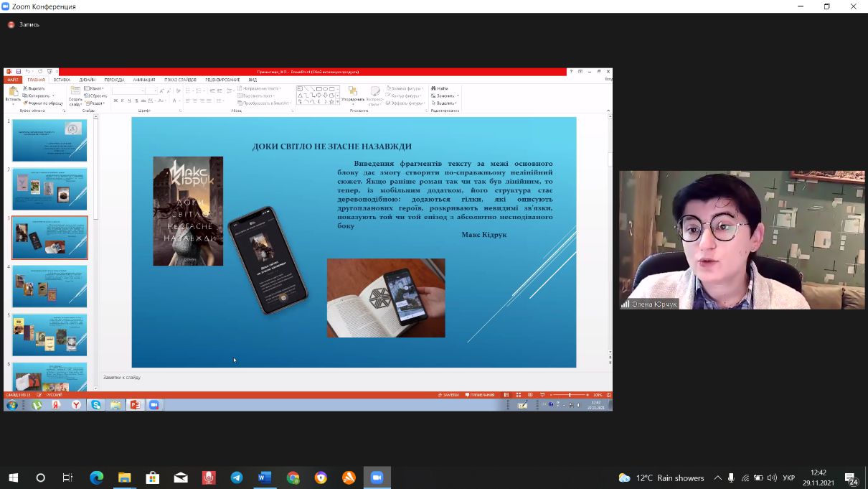Click the Save icon in quick access toolbar
This screenshot has height=489, width=868.
tap(18, 72)
